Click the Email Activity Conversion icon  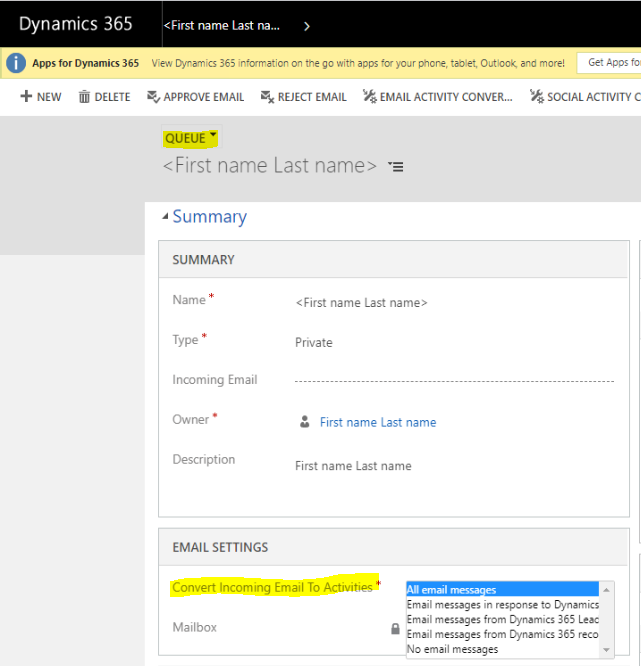coord(370,97)
